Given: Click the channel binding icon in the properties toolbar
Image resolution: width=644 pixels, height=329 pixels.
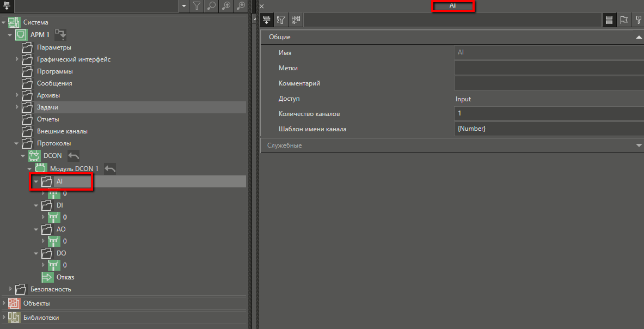Looking at the screenshot, I should 296,20.
